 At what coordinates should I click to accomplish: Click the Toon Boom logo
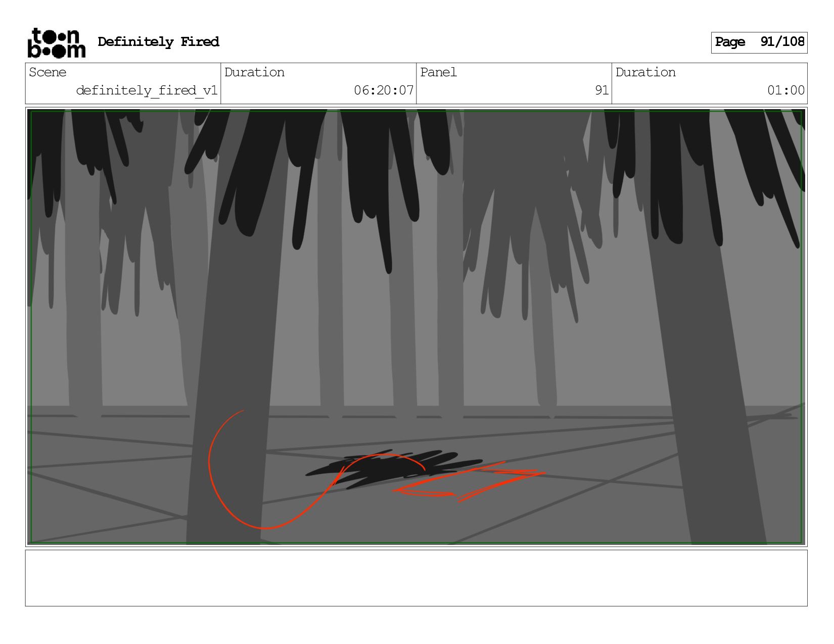[x=56, y=43]
